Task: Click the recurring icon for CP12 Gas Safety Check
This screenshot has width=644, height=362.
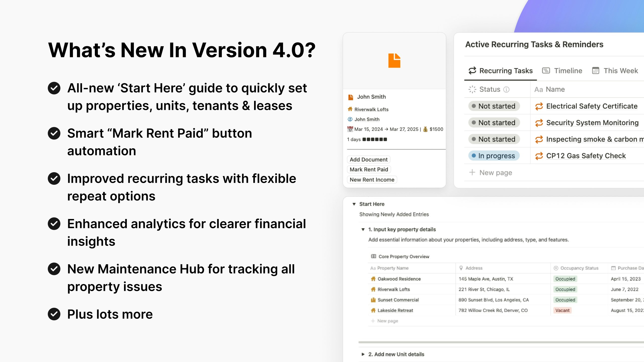Action: click(x=539, y=156)
